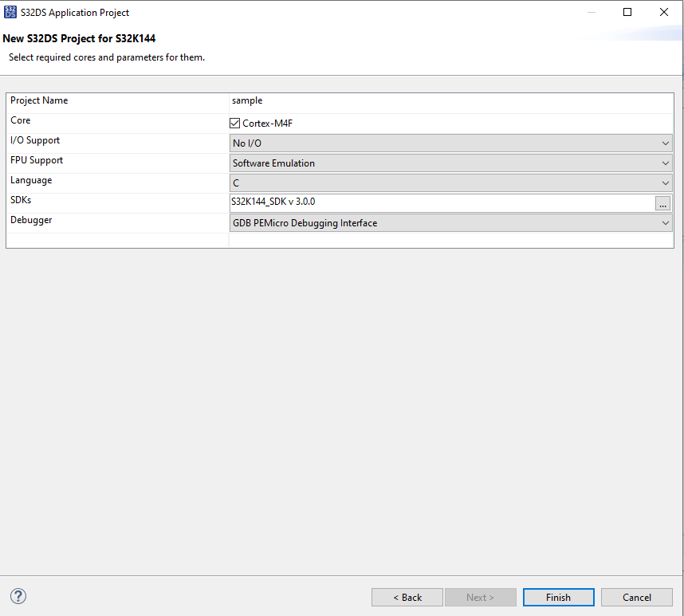Go back with the Back button
This screenshot has height=616, width=684.
(x=407, y=597)
